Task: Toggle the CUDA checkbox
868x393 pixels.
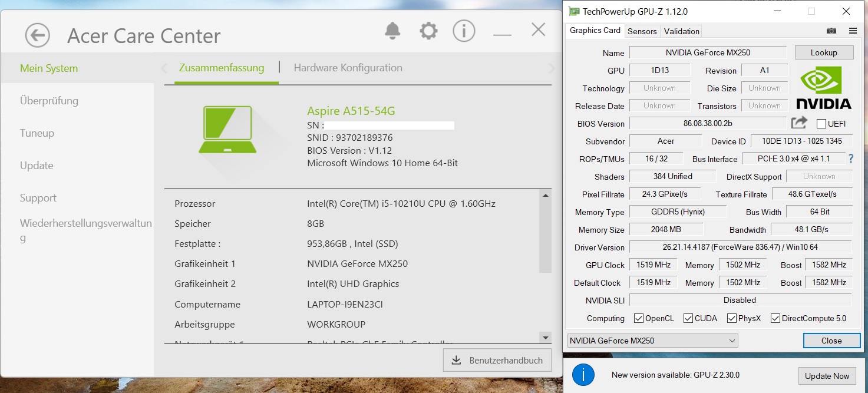Action: (x=688, y=318)
